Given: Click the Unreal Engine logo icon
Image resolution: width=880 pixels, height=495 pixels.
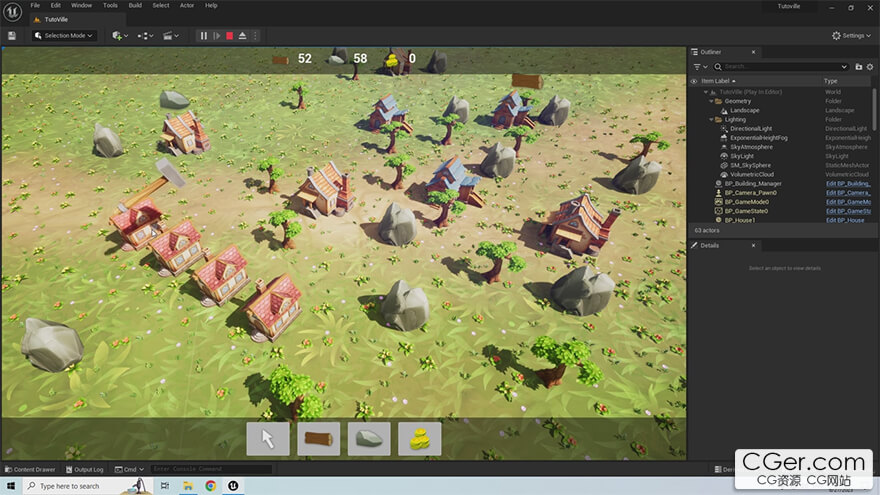Looking at the screenshot, I should [12, 11].
